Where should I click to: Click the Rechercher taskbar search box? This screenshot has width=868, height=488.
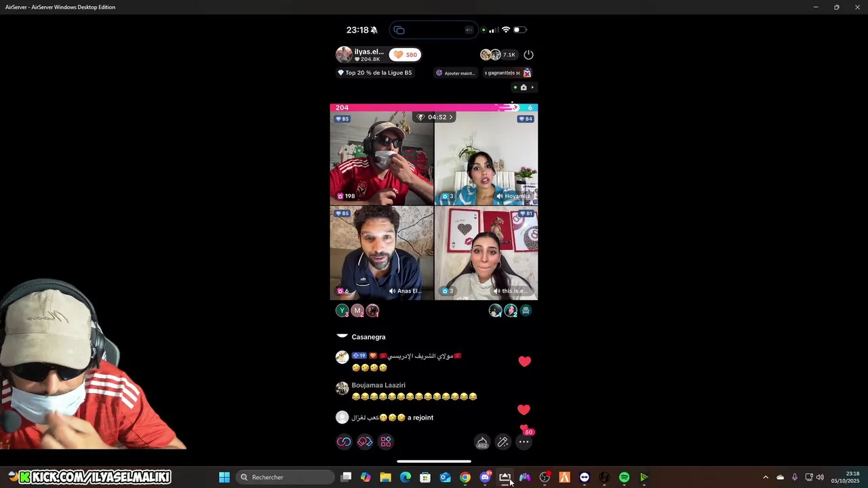pos(286,477)
